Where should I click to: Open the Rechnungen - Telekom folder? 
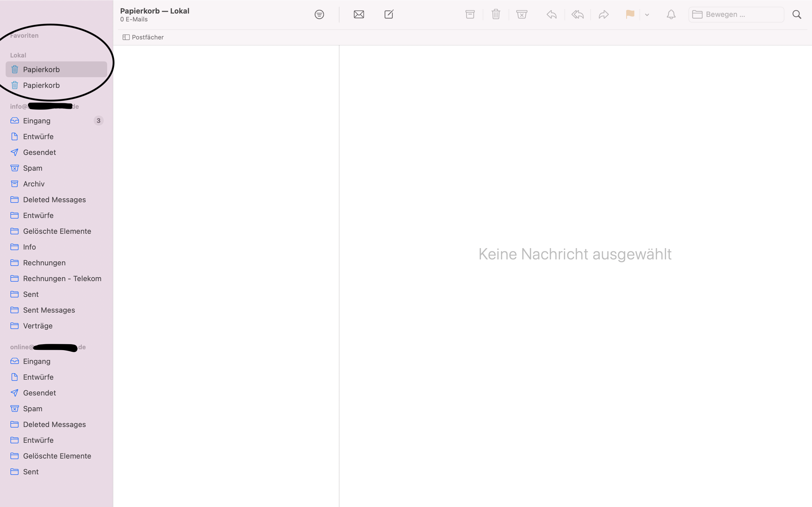coord(62,278)
